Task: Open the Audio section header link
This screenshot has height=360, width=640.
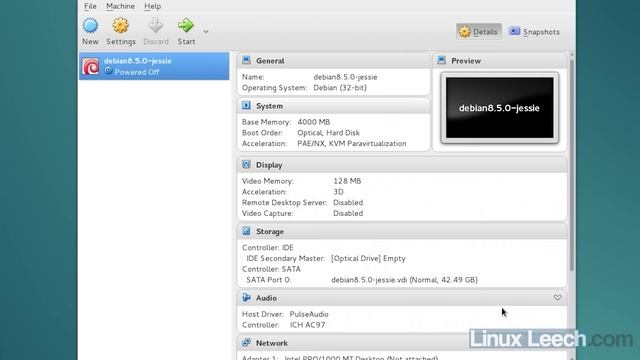Action: [x=266, y=298]
